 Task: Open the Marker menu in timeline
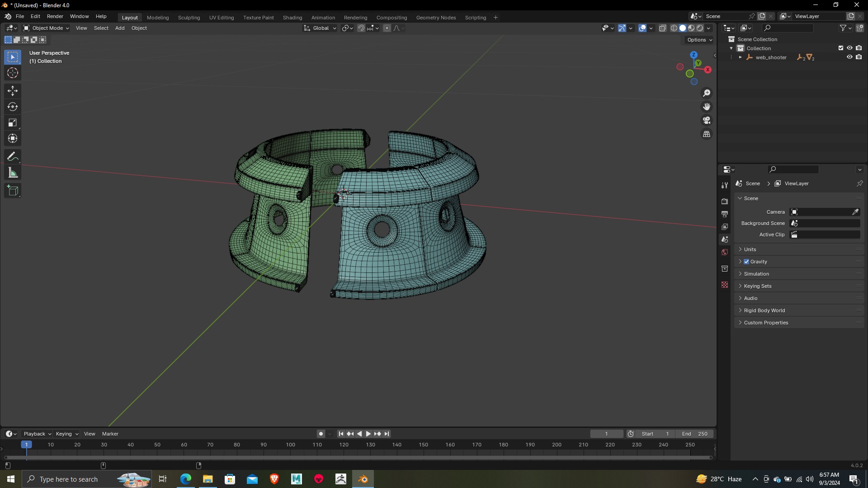pyautogui.click(x=110, y=434)
